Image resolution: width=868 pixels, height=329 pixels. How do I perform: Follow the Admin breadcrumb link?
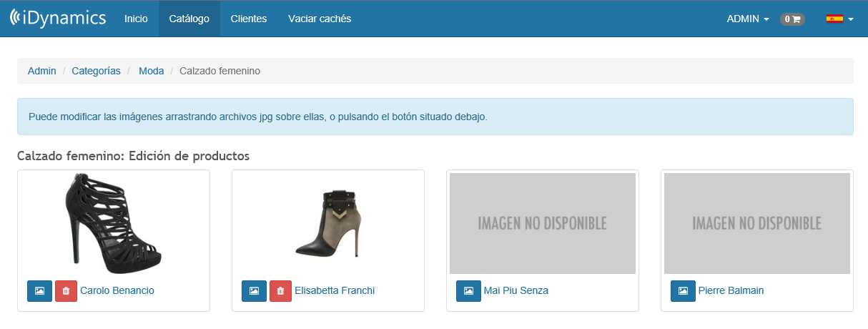coord(42,71)
